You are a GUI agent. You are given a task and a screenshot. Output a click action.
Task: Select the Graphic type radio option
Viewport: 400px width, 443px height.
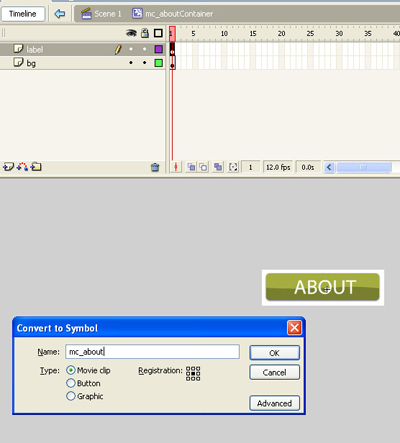[x=71, y=396]
